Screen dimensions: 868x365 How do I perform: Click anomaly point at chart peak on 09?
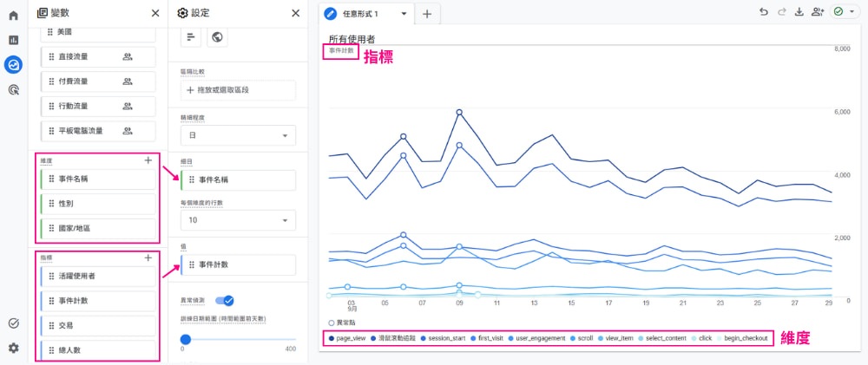(x=459, y=112)
